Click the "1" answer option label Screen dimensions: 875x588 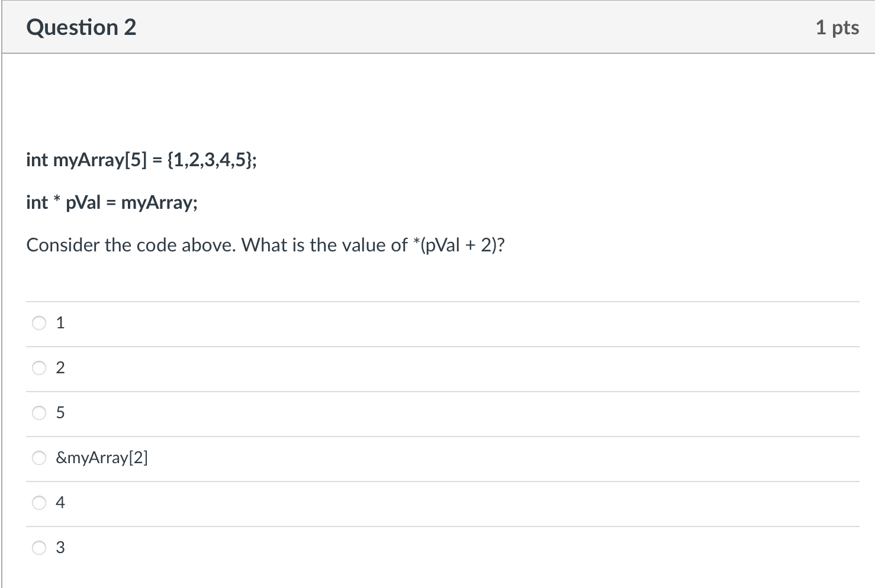(60, 323)
